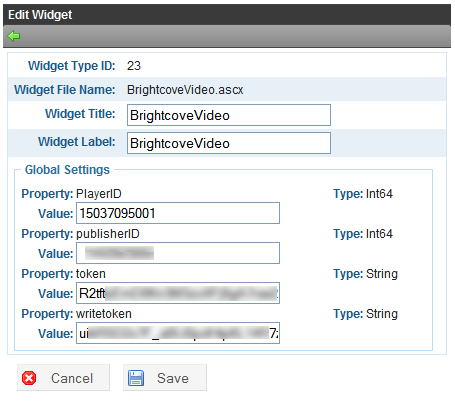Click the Widget Type ID value 23

134,66
